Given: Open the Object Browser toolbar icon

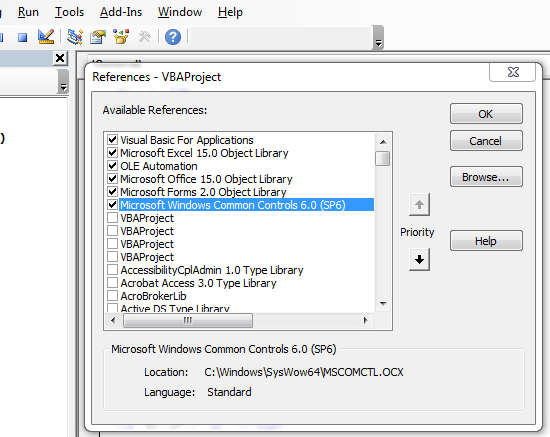Looking at the screenshot, I should [x=121, y=36].
